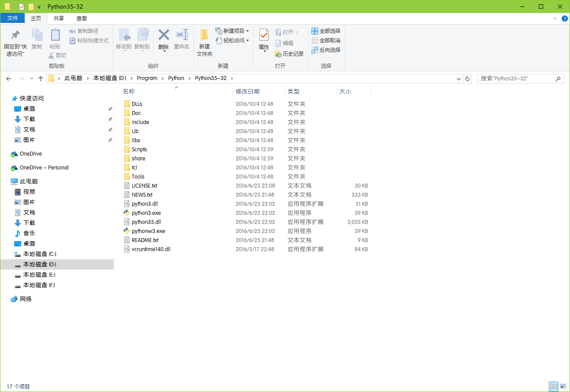This screenshot has width=570, height=392.
Task: Click the refresh icon in address bar
Action: [468, 78]
